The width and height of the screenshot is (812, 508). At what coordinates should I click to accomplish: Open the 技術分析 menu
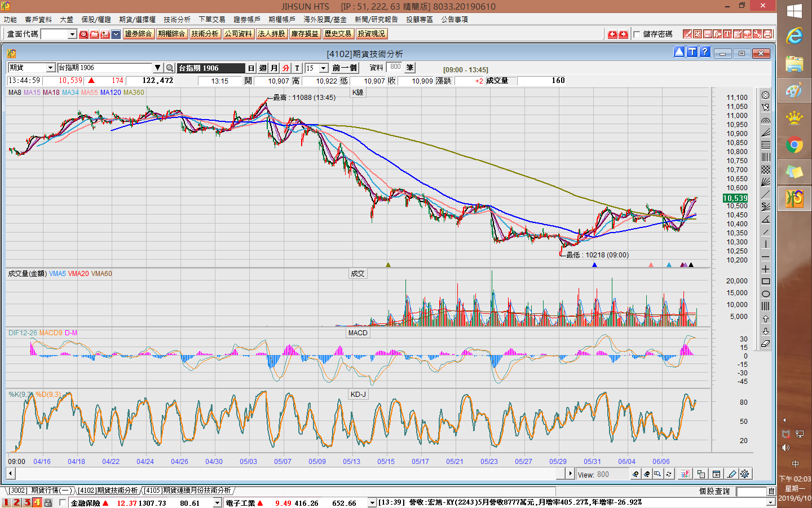click(177, 19)
